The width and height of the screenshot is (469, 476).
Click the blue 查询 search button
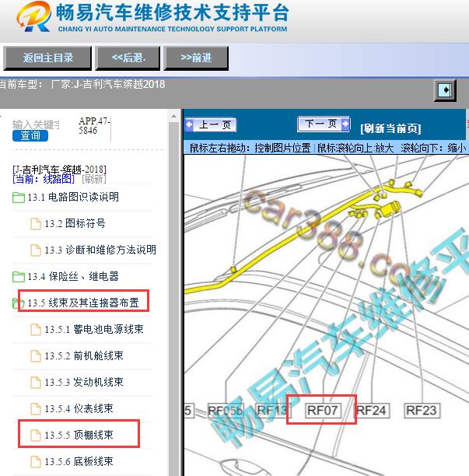coord(30,135)
